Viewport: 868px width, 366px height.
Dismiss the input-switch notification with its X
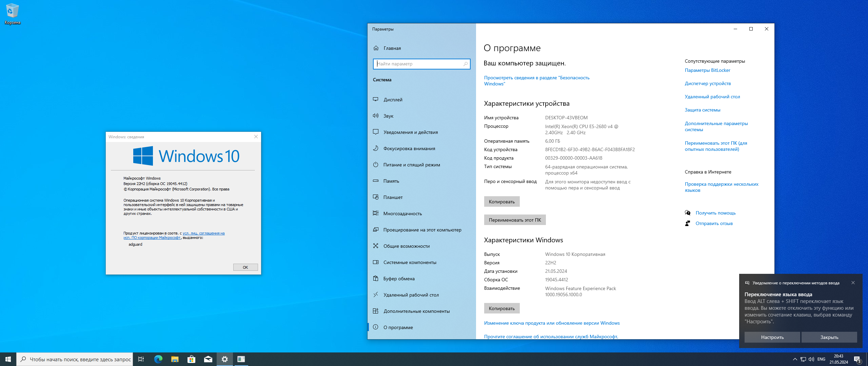(x=853, y=283)
